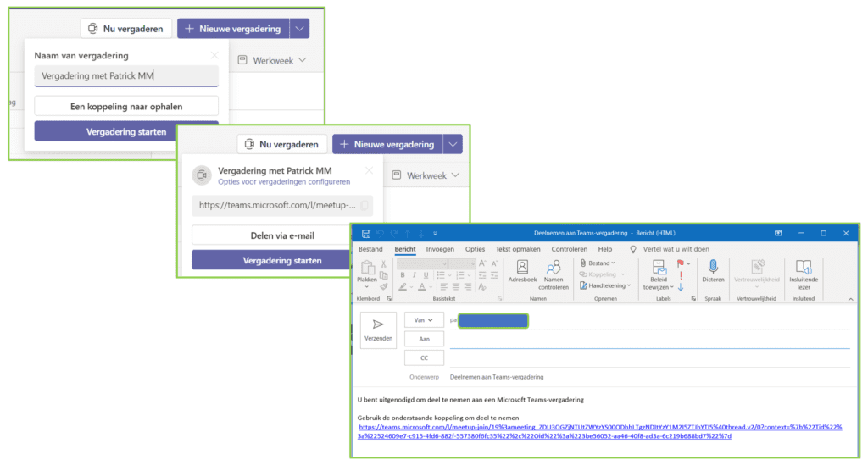The image size is (868, 471).
Task: Expand the Basistekst dialog launcher
Action: [500, 299]
